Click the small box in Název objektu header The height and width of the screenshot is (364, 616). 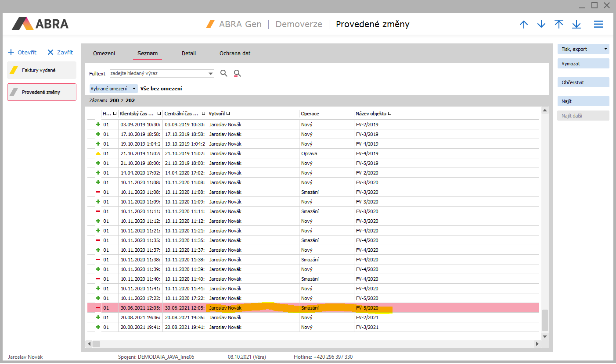[389, 114]
